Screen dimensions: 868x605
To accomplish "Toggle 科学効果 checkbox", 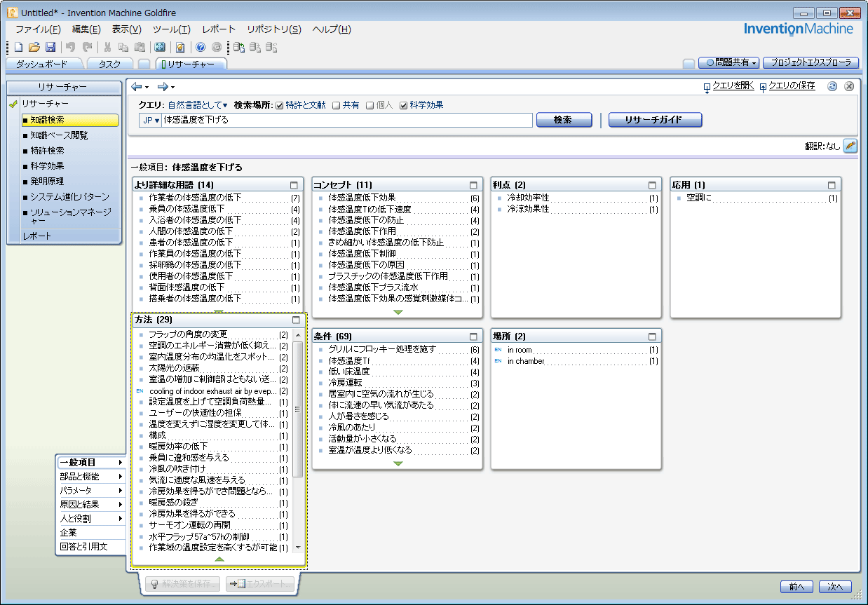I will click(x=404, y=106).
